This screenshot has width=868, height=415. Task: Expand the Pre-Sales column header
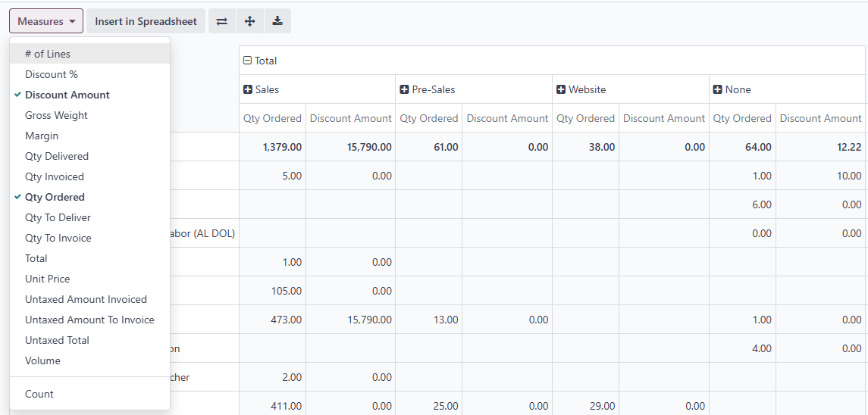click(428, 89)
